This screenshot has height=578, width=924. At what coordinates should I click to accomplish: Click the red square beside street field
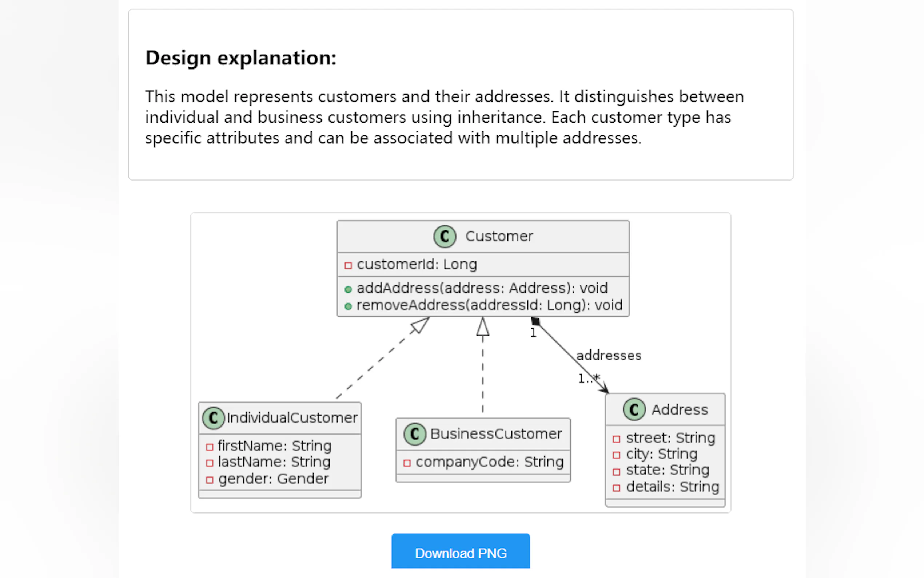tap(616, 439)
